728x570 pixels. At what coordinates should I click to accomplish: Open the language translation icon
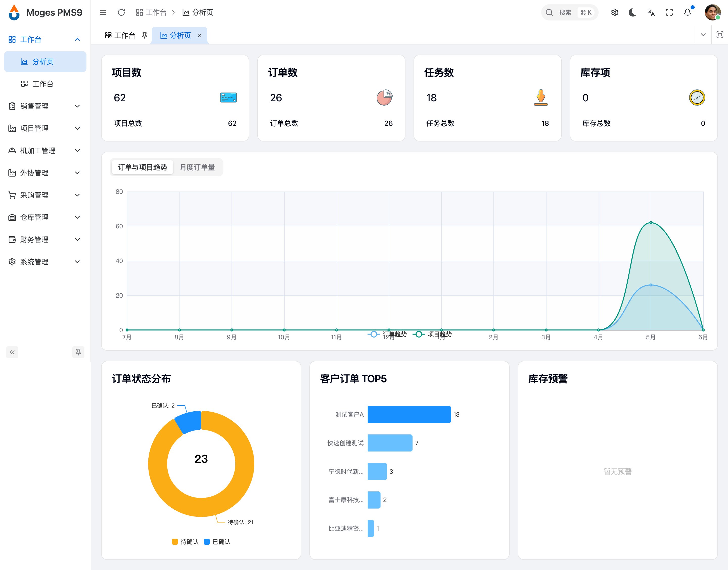[x=651, y=12]
